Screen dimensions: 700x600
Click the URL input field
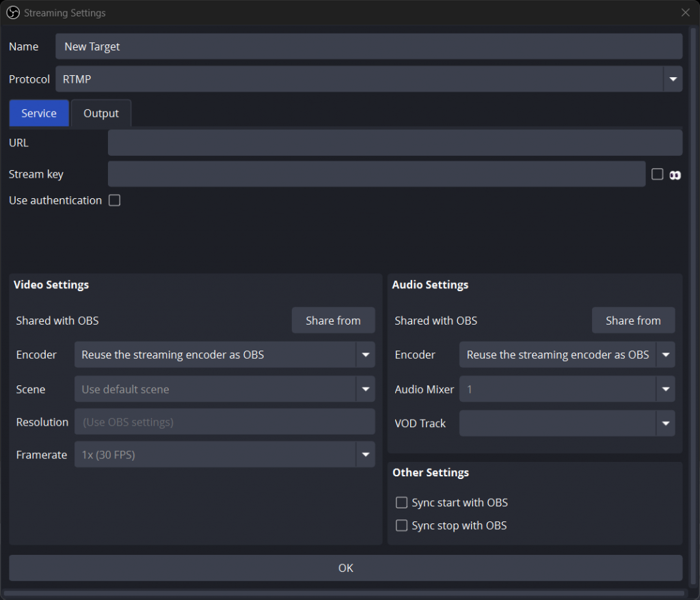pos(394,143)
